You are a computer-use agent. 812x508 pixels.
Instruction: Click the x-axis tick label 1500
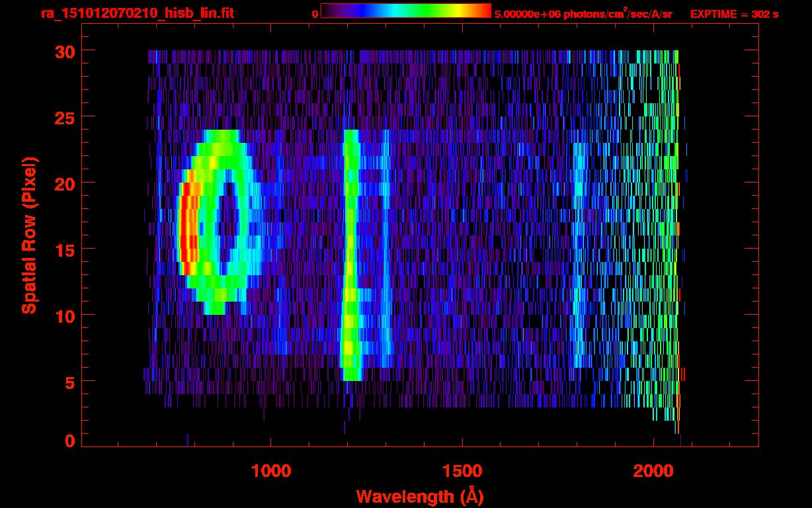[x=462, y=471]
